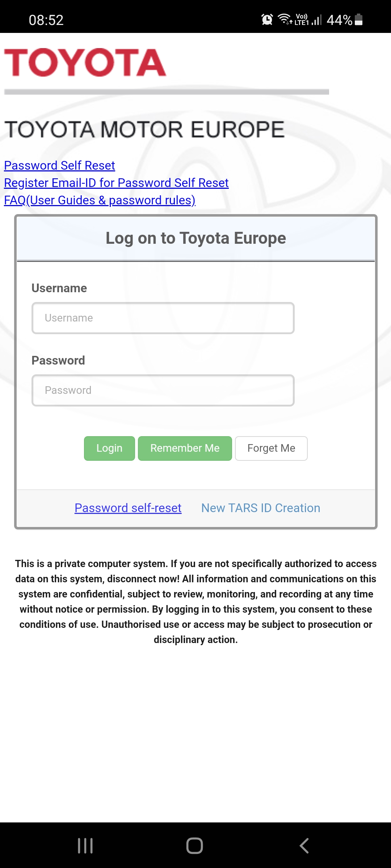Tap the Wi-Fi status icon

(285, 19)
